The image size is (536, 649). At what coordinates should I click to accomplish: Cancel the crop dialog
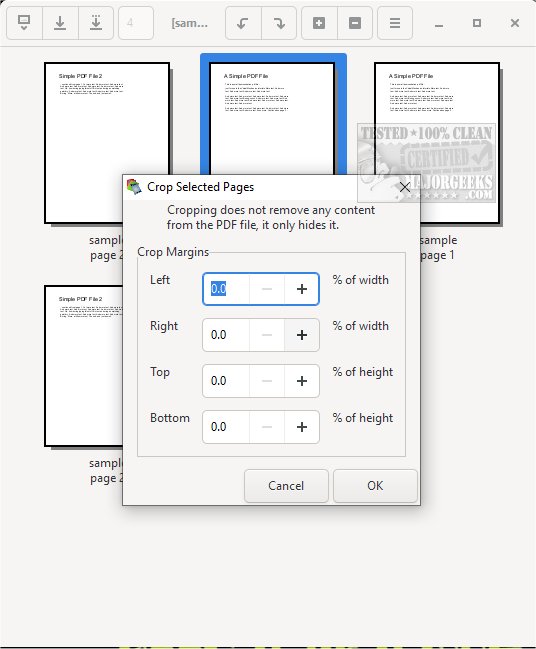coord(286,486)
